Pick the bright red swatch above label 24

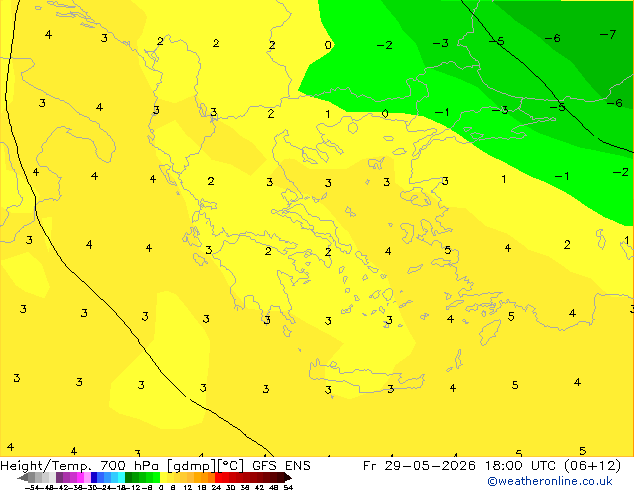218,477
